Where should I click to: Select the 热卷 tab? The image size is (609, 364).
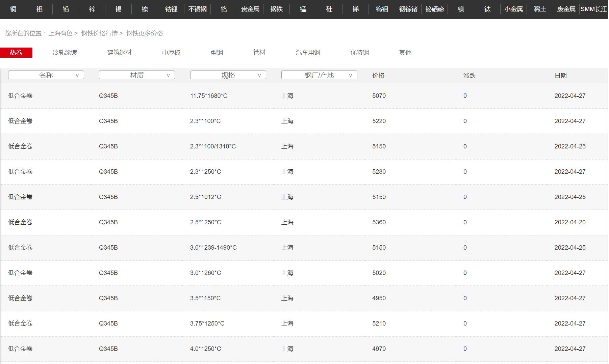click(x=16, y=53)
